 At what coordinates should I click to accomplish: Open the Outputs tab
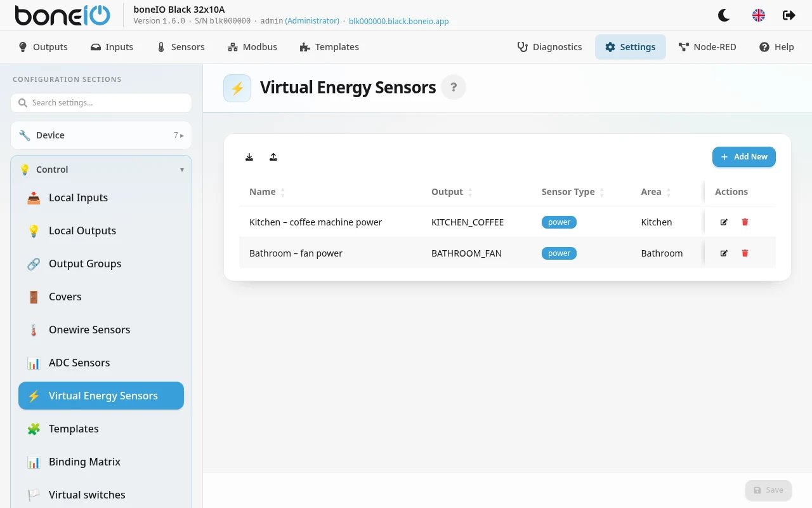(x=43, y=47)
